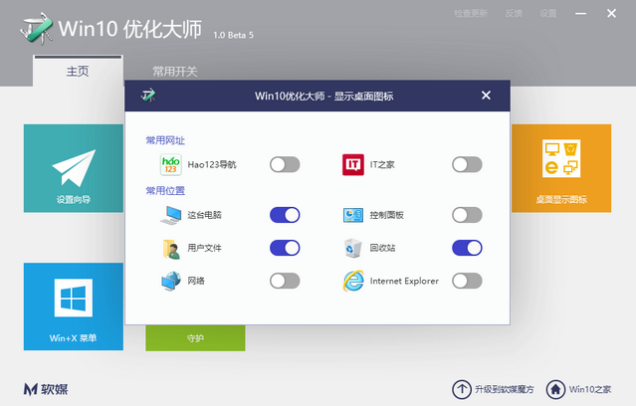Enable the Hao123导航 toggle
636x406 pixels.
pos(284,165)
